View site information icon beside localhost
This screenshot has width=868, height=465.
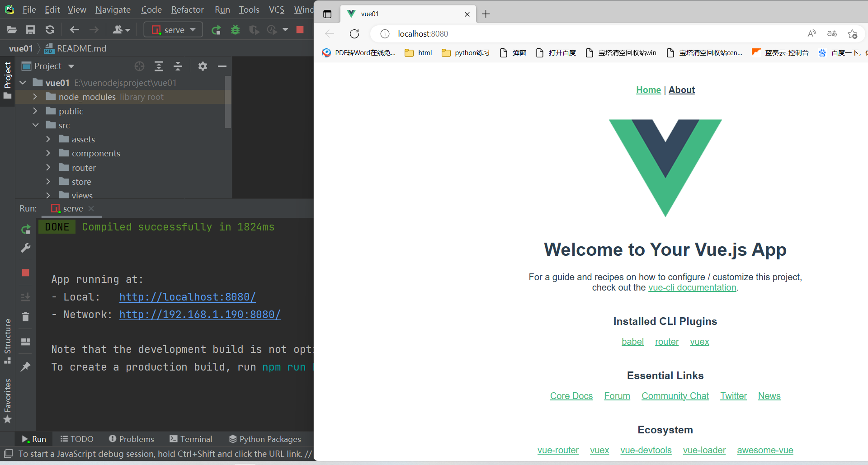[x=385, y=34]
